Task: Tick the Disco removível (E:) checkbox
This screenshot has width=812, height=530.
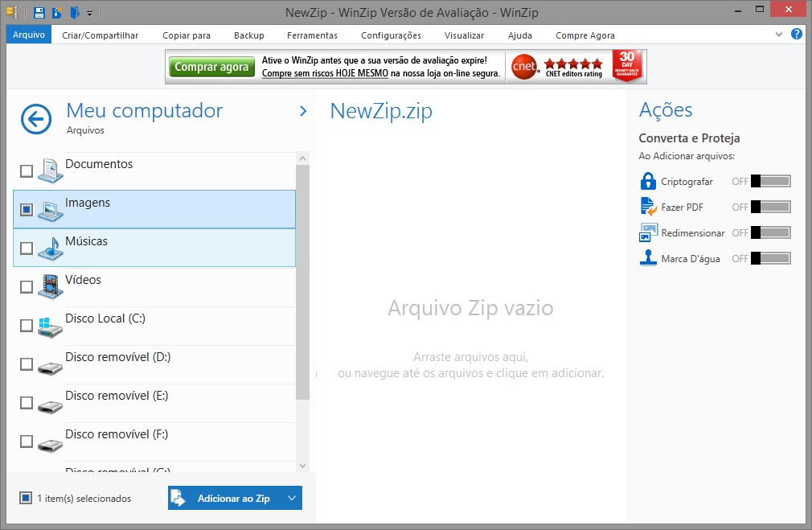Action: coord(27,403)
